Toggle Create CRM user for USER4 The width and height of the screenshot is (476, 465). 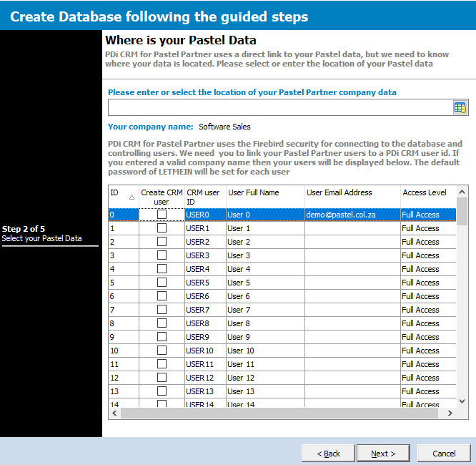point(162,269)
